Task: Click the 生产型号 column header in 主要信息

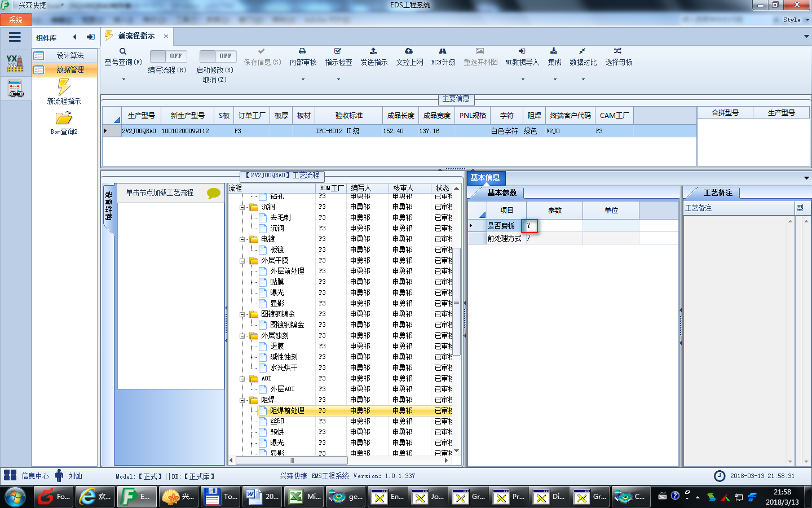Action: [x=141, y=115]
